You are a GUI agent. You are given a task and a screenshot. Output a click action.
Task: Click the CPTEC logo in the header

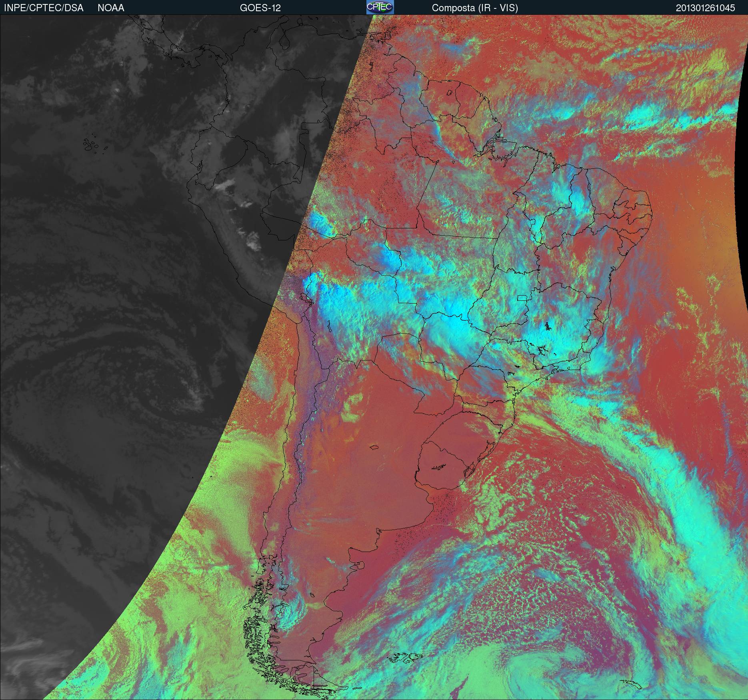coord(380,7)
